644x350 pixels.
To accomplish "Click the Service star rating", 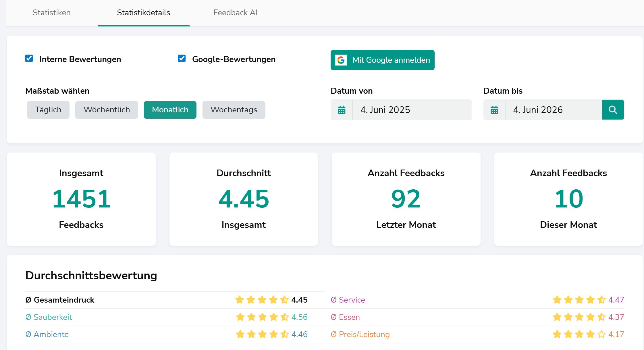I will pos(579,300).
